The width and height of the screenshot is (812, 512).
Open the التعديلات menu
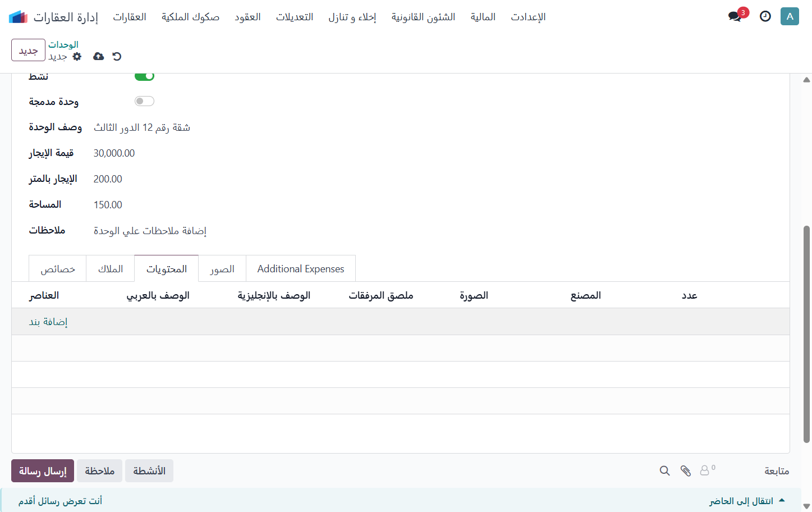[295, 17]
